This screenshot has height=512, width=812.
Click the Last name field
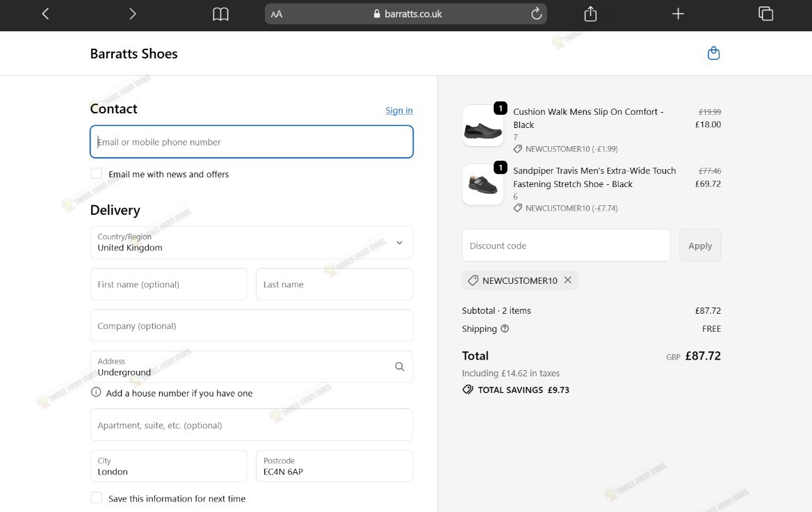point(334,284)
